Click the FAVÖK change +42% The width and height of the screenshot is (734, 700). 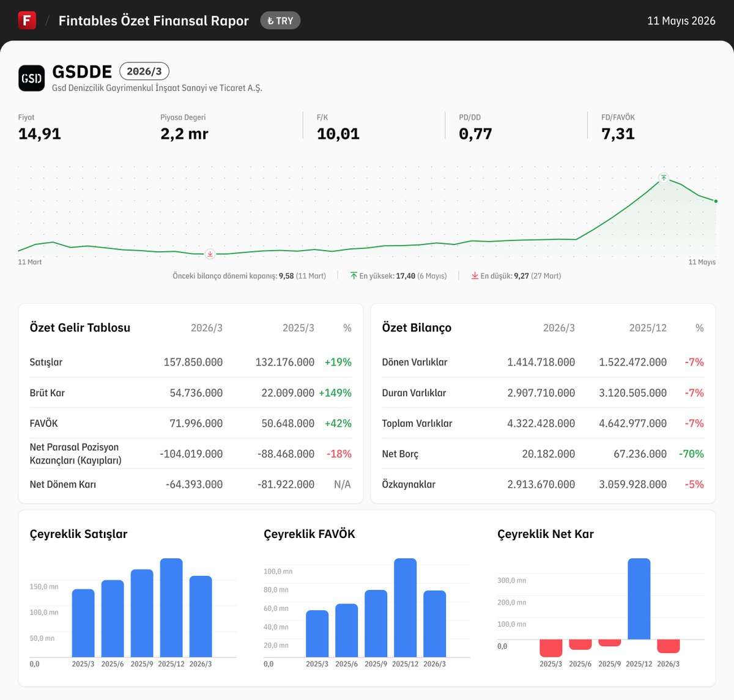click(338, 423)
